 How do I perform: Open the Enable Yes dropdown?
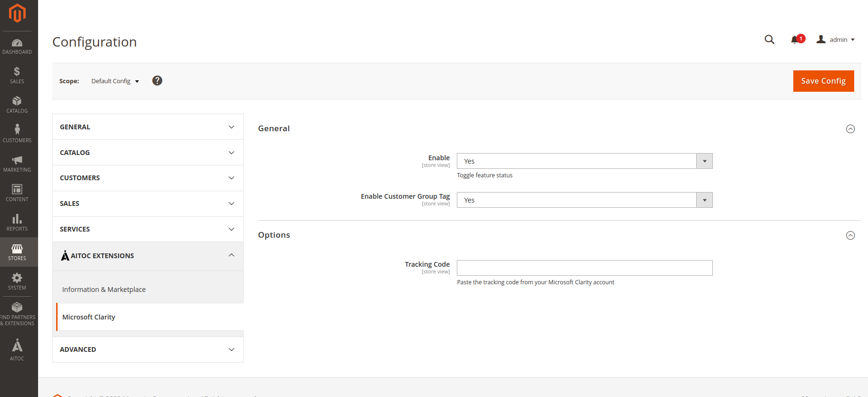[584, 161]
